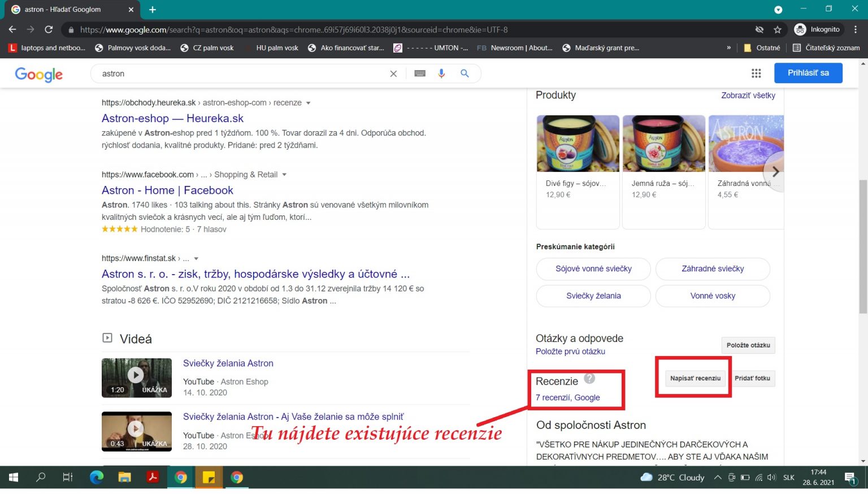Open 'laptops and netboo...' bookmark
The image size is (868, 494).
[x=47, y=48]
